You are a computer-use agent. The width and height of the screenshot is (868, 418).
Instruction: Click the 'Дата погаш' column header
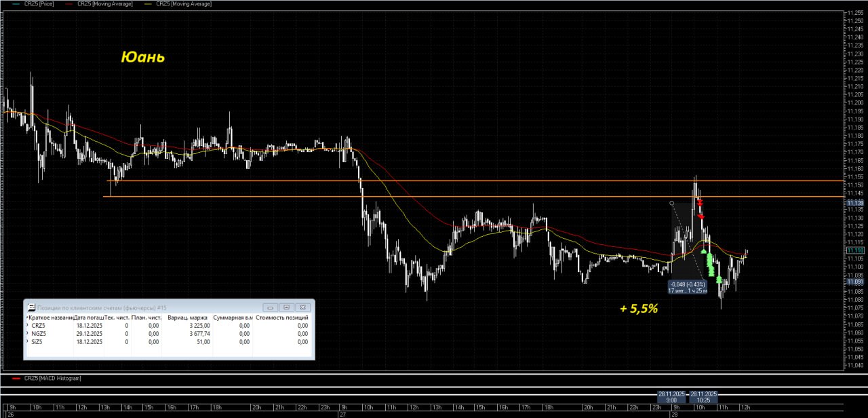point(87,317)
